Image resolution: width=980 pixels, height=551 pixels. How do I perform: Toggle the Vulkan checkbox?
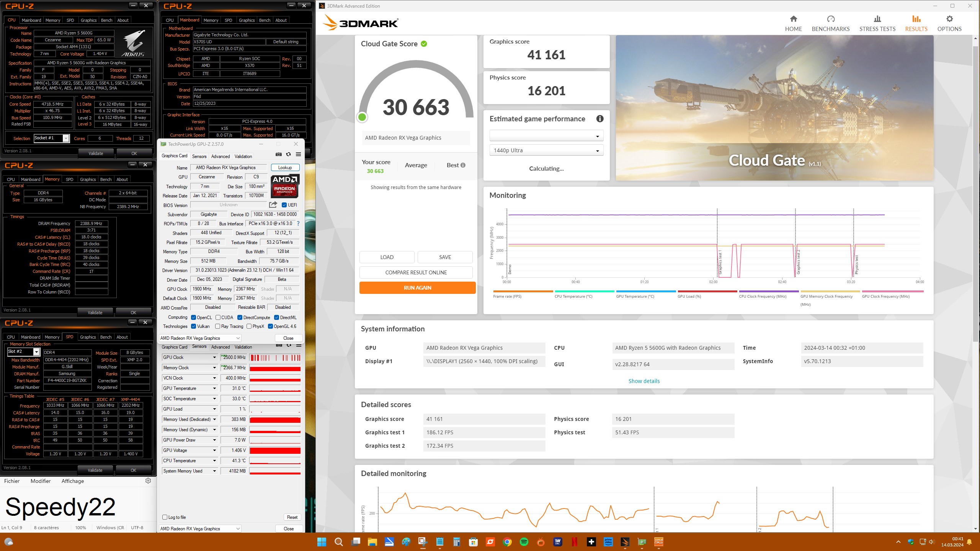[193, 326]
